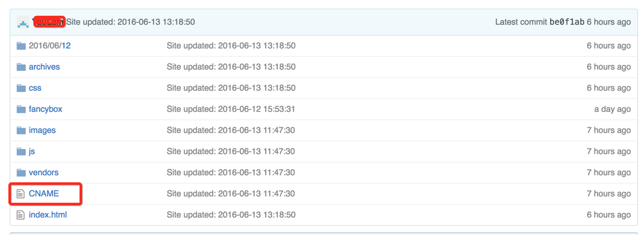Click the folder icon beside images
The image size is (644, 238).
21,131
